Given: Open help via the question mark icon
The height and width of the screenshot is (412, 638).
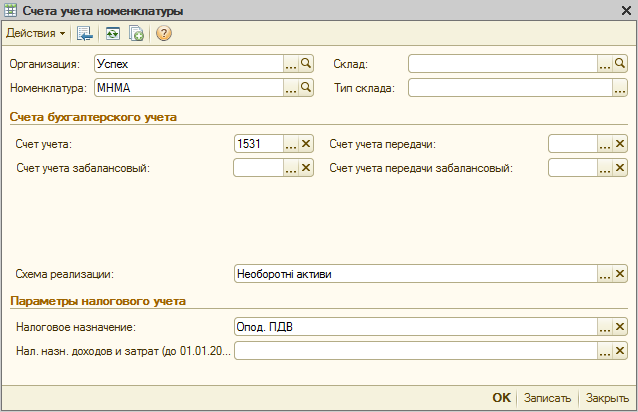Looking at the screenshot, I should 164,34.
